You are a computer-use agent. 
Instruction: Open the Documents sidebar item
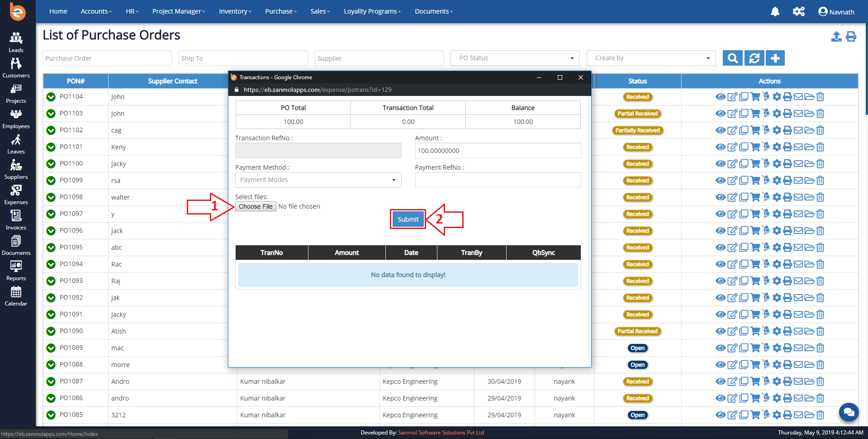pos(16,245)
